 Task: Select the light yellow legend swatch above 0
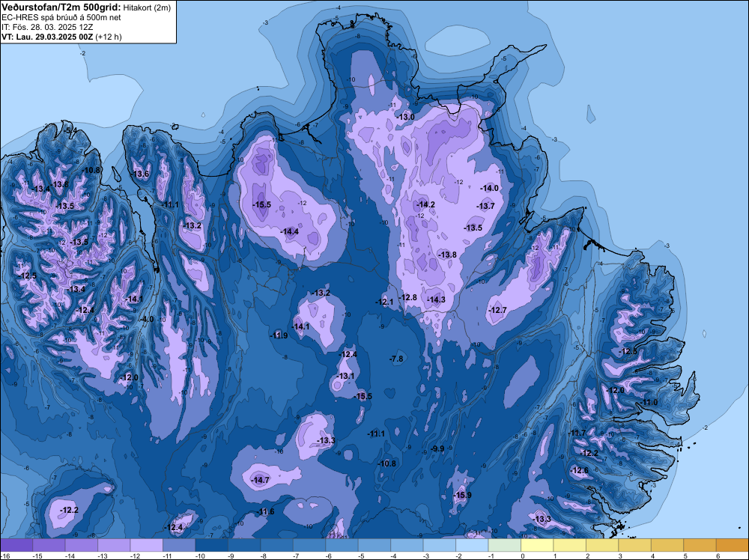pos(537,545)
